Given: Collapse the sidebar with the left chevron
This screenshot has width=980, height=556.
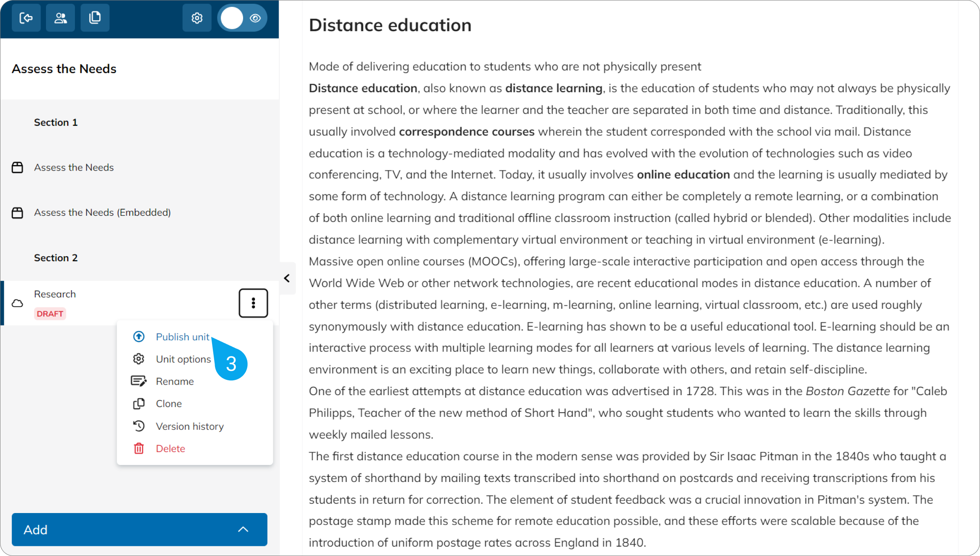Looking at the screenshot, I should (x=287, y=278).
